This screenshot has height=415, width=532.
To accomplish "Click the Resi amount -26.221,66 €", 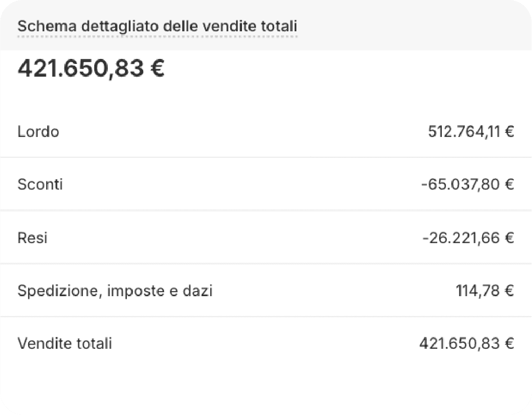I will coord(468,237).
